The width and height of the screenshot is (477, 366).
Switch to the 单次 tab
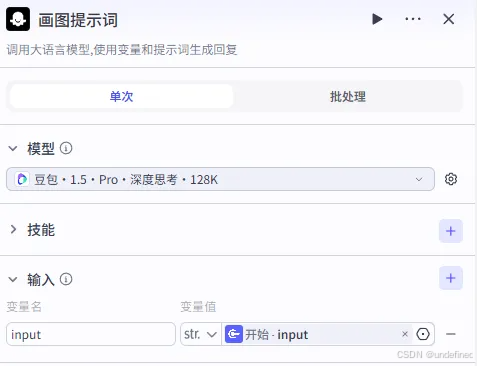[x=121, y=96]
